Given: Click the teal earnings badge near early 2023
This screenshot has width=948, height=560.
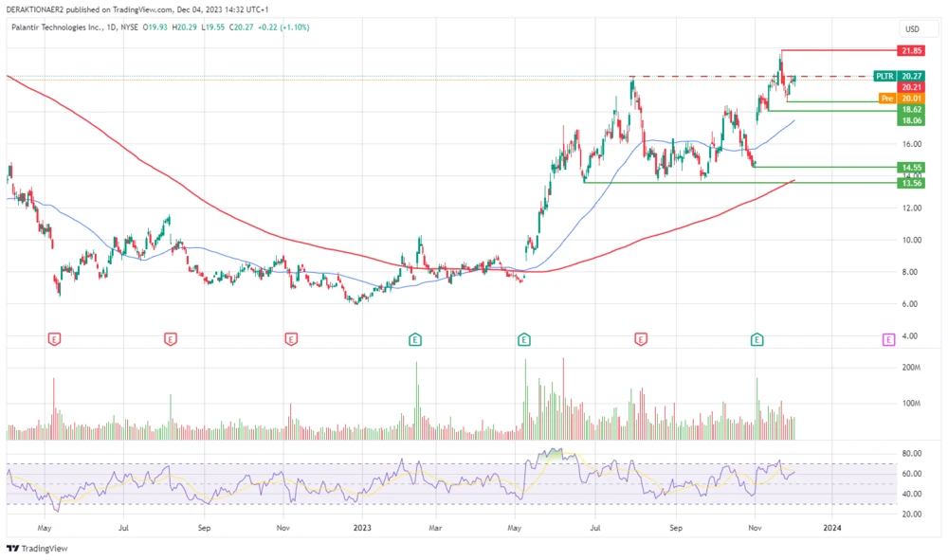Looking at the screenshot, I should click(415, 338).
